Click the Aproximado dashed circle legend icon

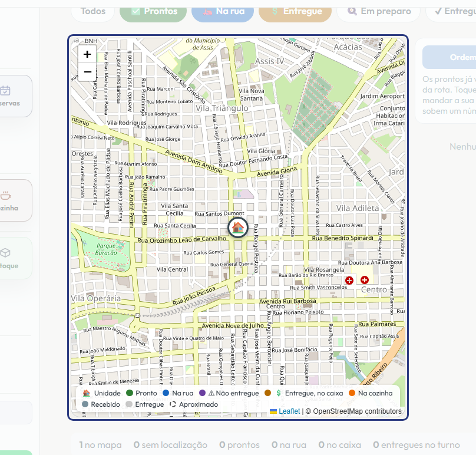pyautogui.click(x=173, y=404)
